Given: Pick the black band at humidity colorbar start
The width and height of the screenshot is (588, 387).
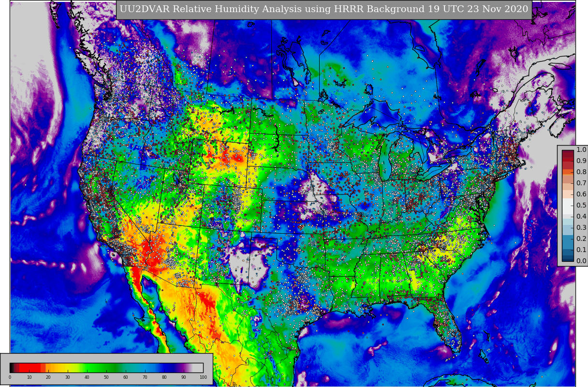Looking at the screenshot, I should 11,368.
